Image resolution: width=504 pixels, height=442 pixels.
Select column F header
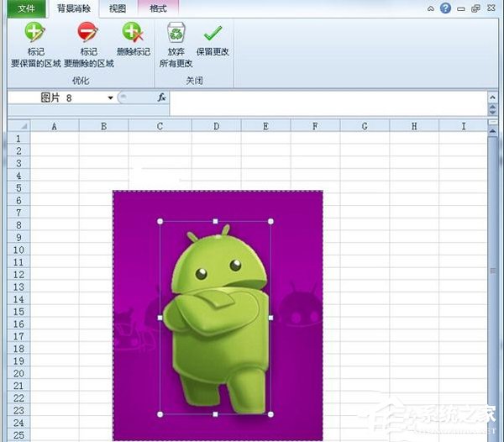315,126
